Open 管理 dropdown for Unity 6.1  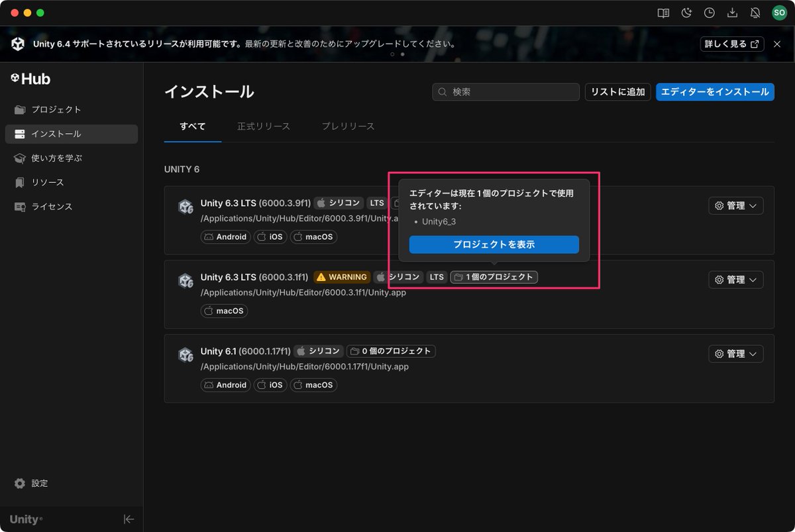[x=736, y=354]
